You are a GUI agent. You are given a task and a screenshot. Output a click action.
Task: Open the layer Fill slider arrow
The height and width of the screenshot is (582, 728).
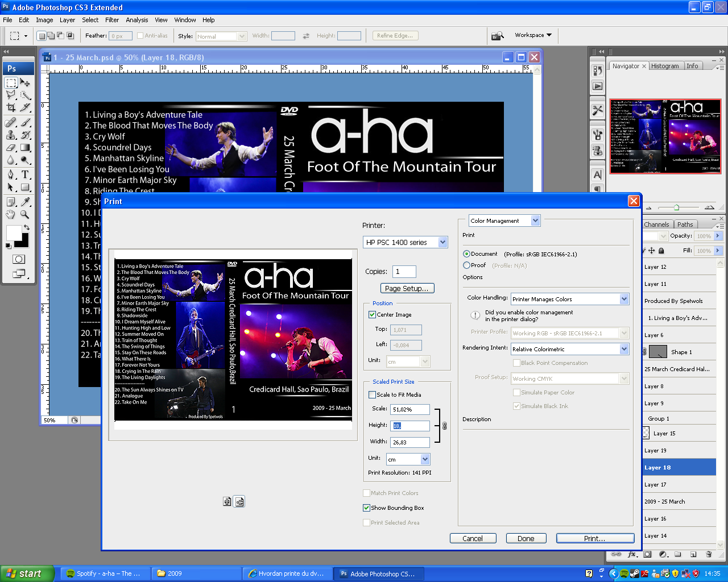pos(718,251)
